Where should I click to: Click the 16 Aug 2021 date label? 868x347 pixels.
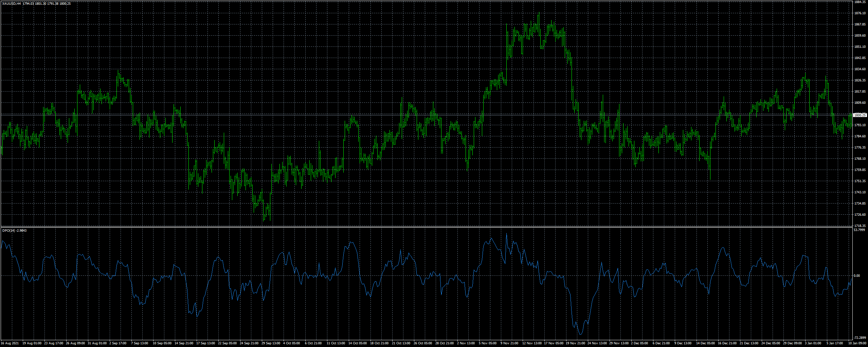click(10, 343)
